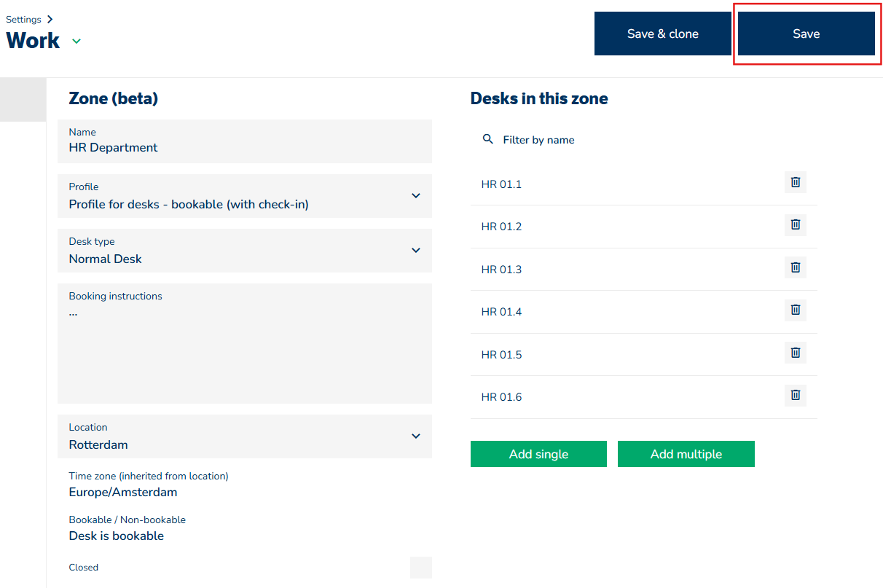The height and width of the screenshot is (588, 883).
Task: Click trash icon next to HR 01.2
Action: (x=795, y=224)
